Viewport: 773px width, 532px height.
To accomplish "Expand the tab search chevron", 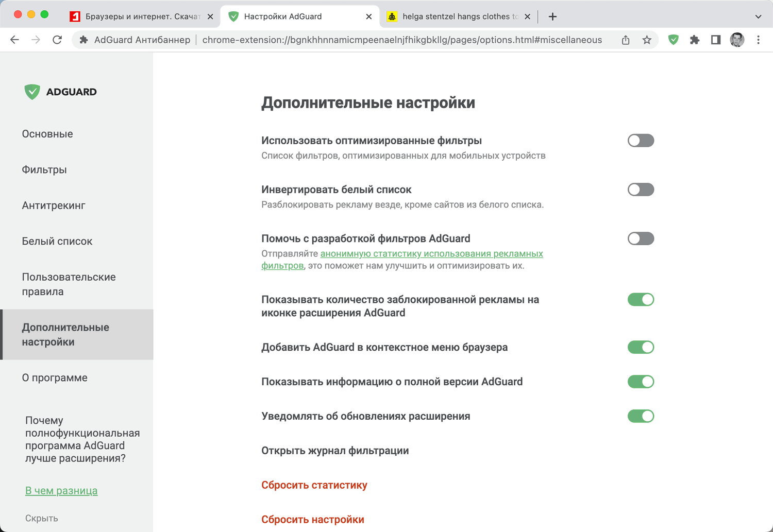I will 758,16.
